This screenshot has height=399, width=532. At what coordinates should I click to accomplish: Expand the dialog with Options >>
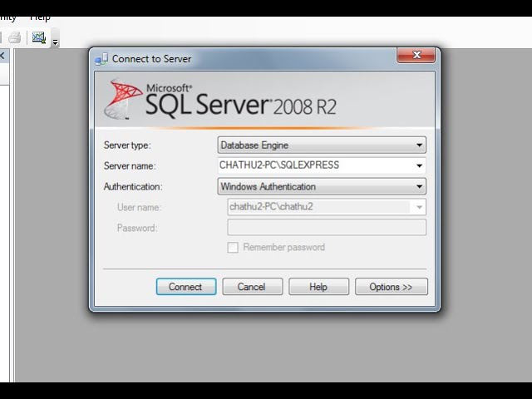(x=392, y=287)
